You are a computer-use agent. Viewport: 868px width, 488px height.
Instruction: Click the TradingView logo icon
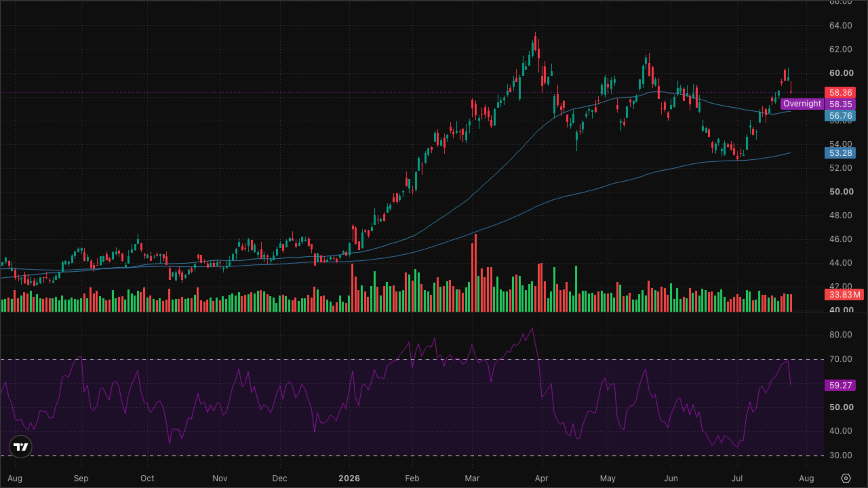pyautogui.click(x=21, y=447)
